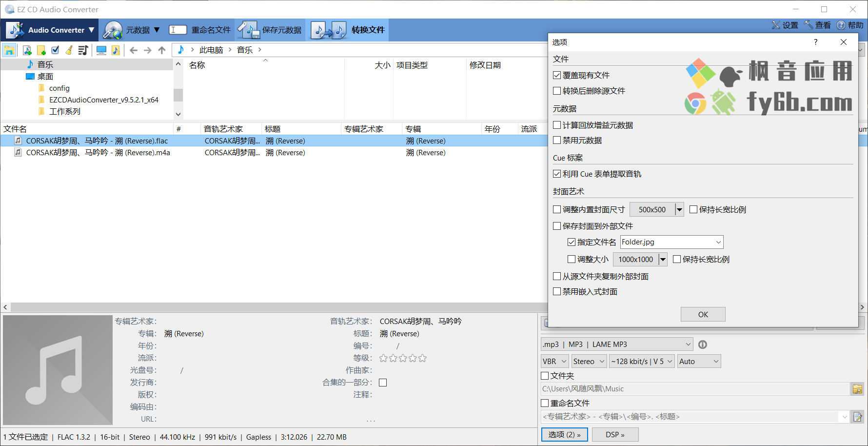Click the music note icon in address bar
The width and height of the screenshot is (868, 446).
pyautogui.click(x=181, y=49)
